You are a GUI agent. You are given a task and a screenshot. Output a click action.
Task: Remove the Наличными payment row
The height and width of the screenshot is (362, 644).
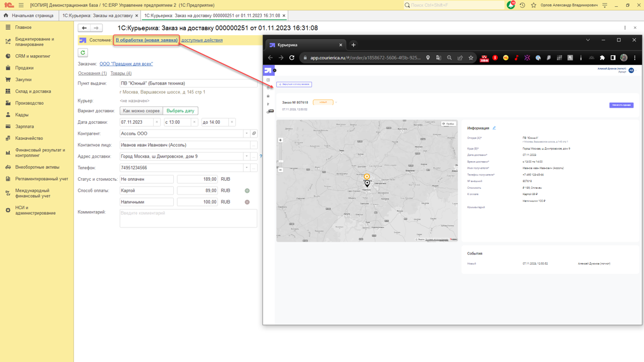click(247, 202)
